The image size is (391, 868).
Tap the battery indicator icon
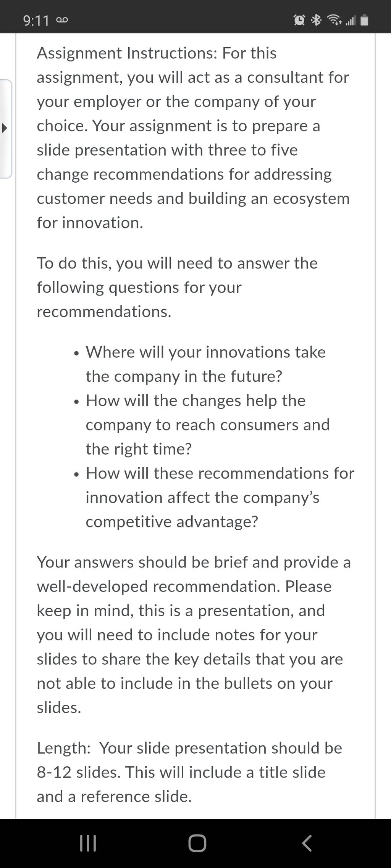click(364, 20)
